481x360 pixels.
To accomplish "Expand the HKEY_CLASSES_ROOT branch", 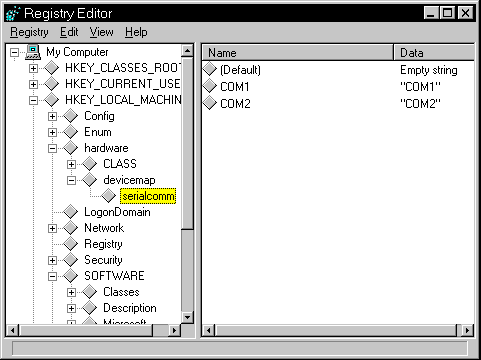I will (33, 68).
